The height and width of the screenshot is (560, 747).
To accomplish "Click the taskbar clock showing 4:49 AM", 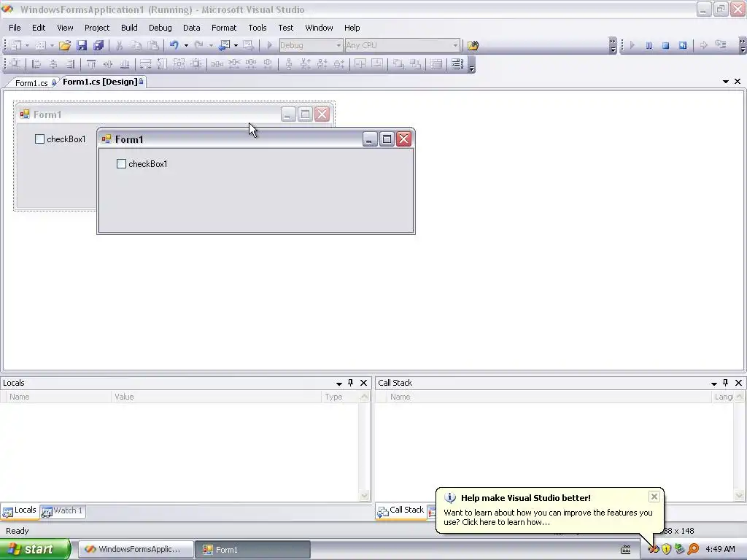I will (x=720, y=549).
